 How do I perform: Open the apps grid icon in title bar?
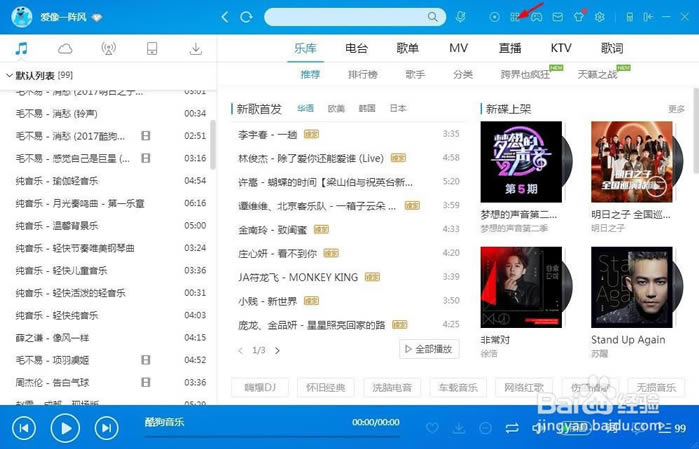(515, 17)
